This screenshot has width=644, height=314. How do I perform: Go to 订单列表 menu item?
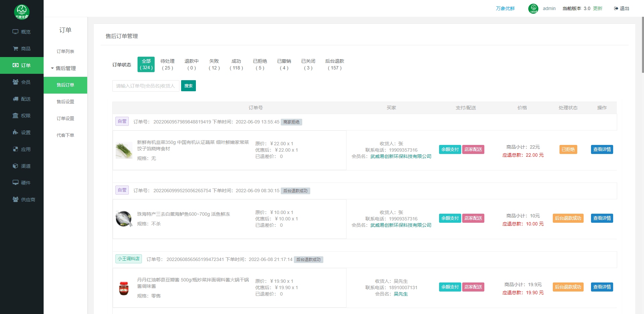click(x=65, y=51)
